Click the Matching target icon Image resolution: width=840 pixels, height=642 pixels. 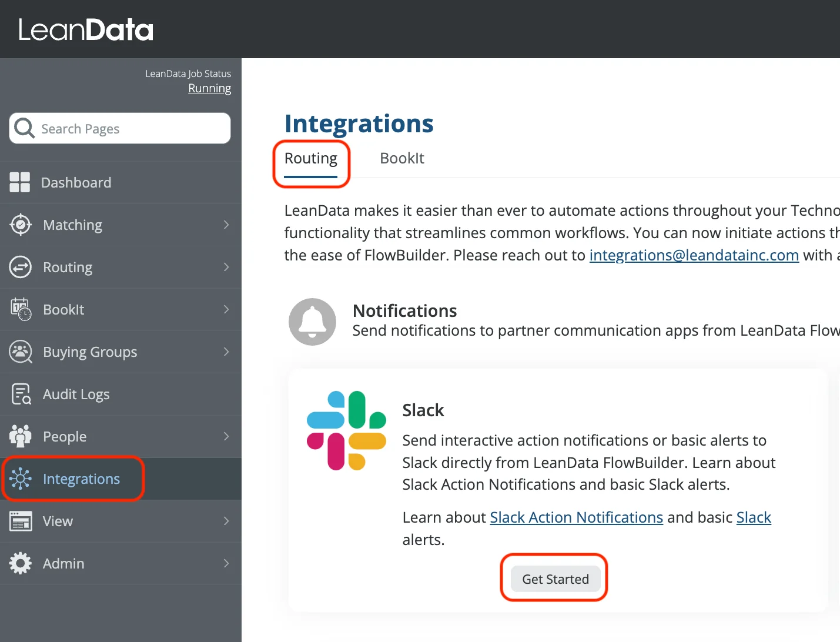pos(21,225)
